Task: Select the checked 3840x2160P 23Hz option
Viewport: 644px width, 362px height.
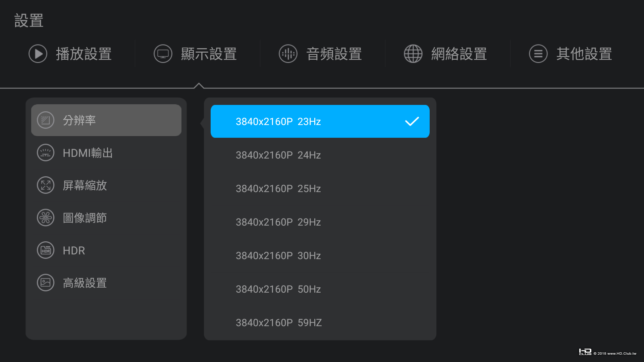Action: 320,121
